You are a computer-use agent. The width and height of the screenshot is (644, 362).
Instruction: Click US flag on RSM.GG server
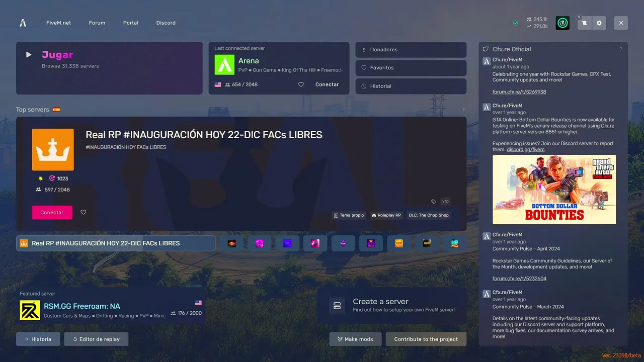[198, 303]
